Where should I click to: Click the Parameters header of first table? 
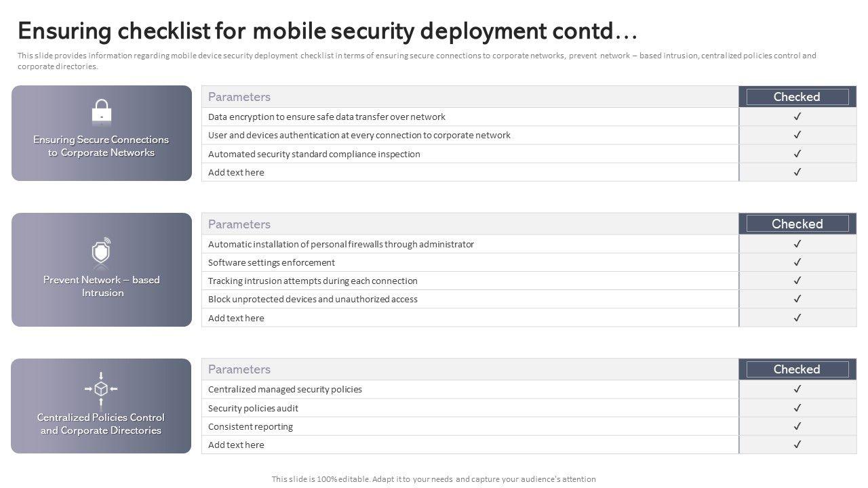pos(239,97)
